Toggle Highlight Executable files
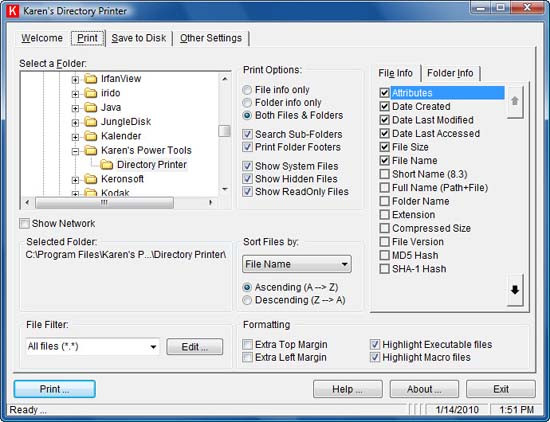The image size is (550, 422). [375, 344]
